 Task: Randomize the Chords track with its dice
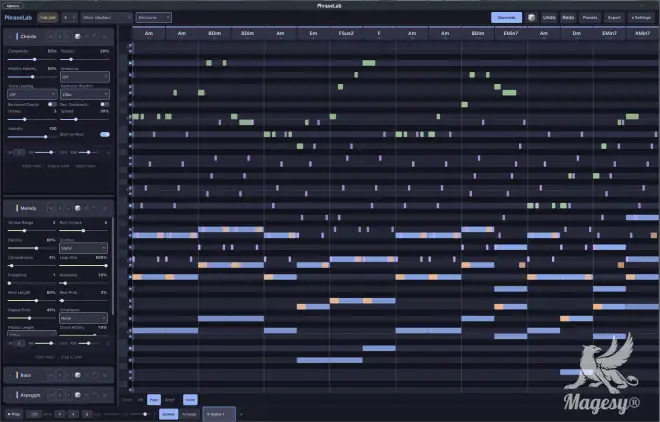point(77,37)
